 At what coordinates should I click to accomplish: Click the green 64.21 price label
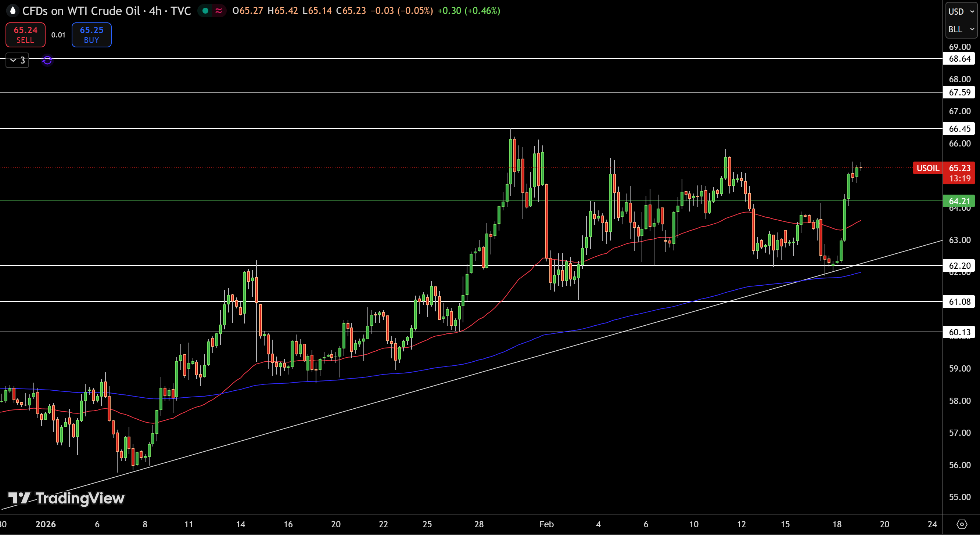pyautogui.click(x=959, y=201)
